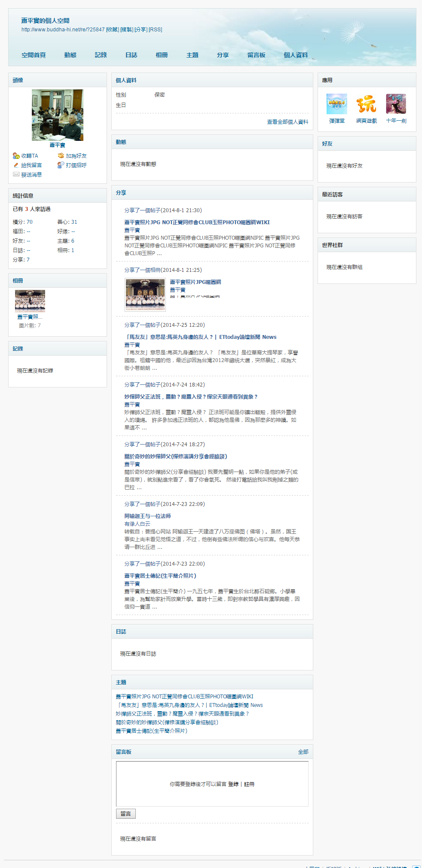
Task: Open shared post 蕭平實居士傳記(生平簡介照片)
Action: [x=160, y=576]
